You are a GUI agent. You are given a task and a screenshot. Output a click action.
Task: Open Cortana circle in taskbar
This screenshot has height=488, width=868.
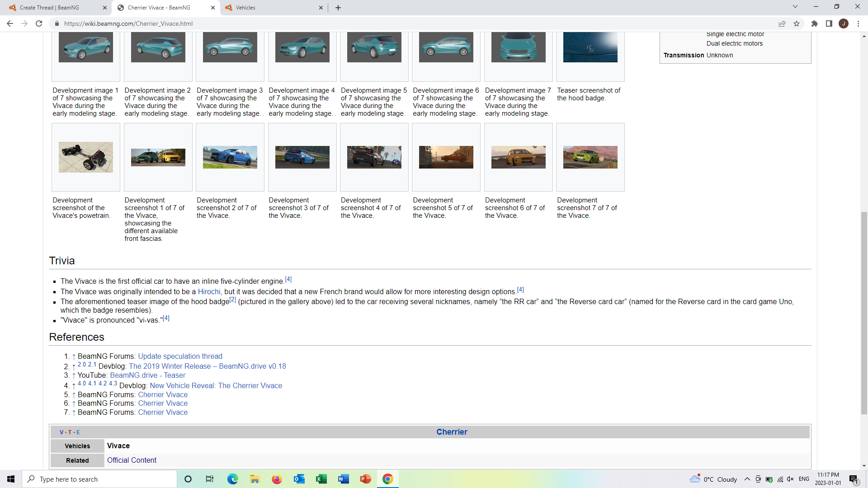click(188, 479)
